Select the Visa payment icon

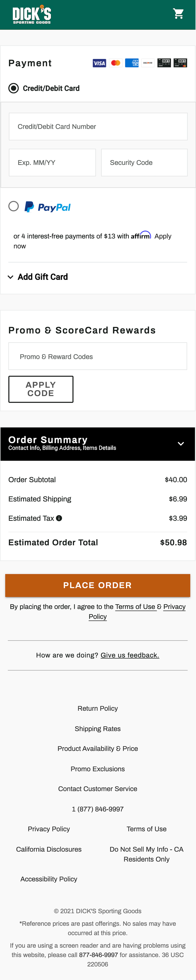pos(99,63)
